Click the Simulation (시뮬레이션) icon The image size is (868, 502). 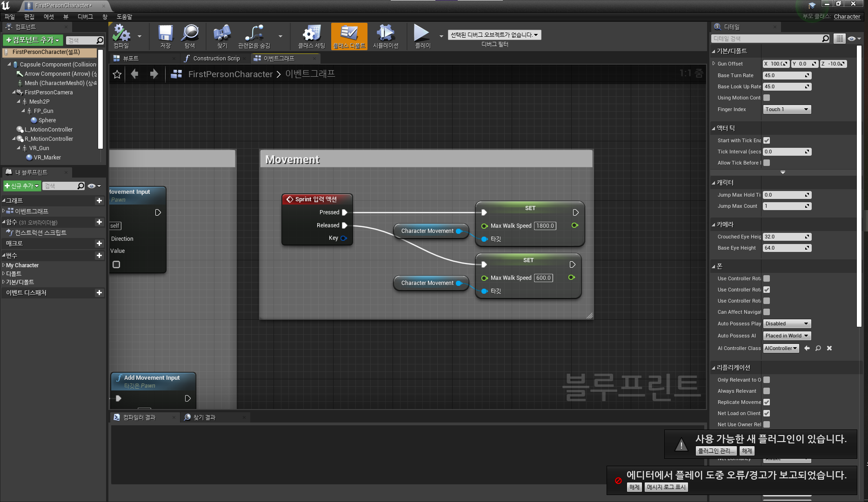pyautogui.click(x=386, y=36)
